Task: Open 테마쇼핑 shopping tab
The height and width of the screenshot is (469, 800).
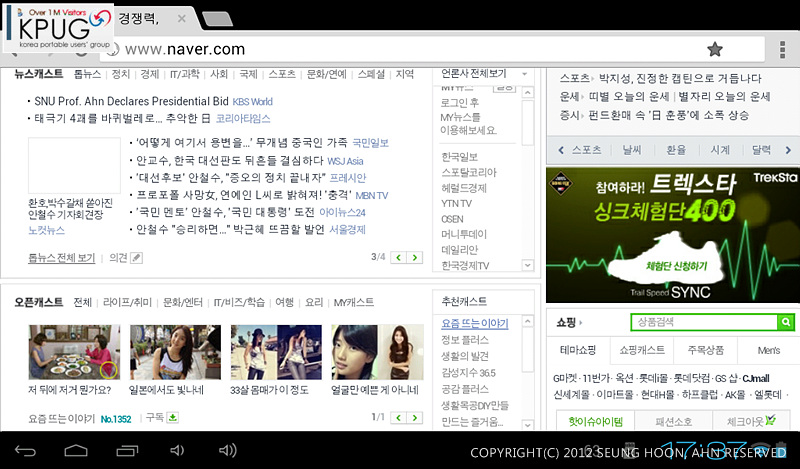Action: [x=578, y=350]
